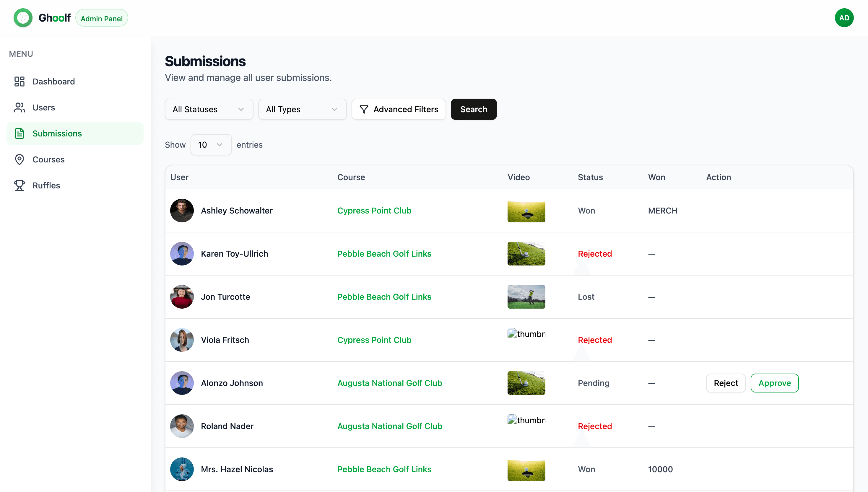Click Karen Toy-Ullrich's avatar
The height and width of the screenshot is (492, 868).
click(182, 254)
